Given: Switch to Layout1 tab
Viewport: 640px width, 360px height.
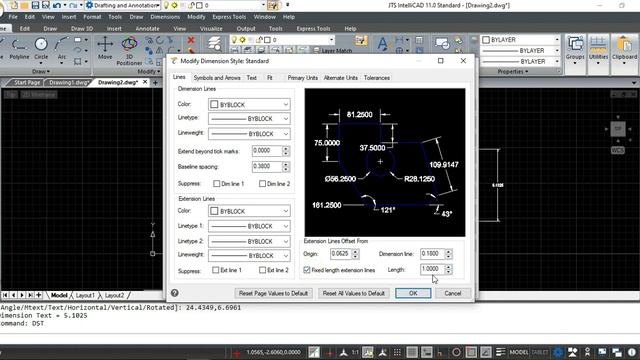Looking at the screenshot, I should pos(85,295).
